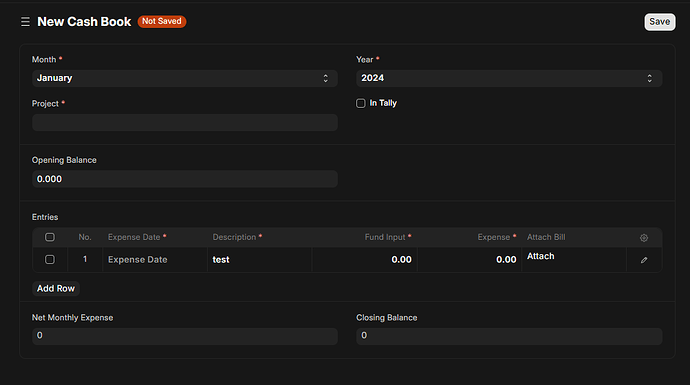Screen dimensions: 690x385
Task: Save the new Cash Book
Action: click(x=660, y=22)
